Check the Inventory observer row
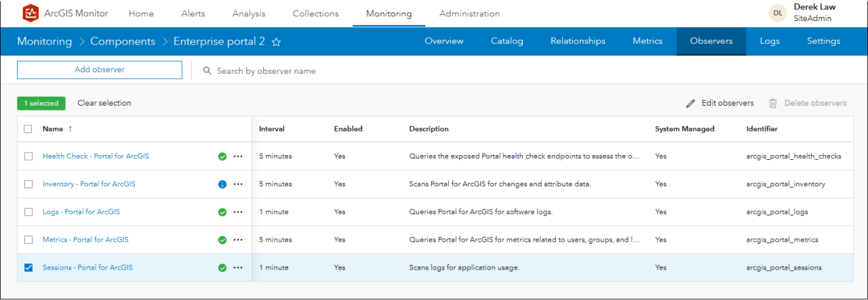This screenshot has height=300, width=868. point(28,184)
